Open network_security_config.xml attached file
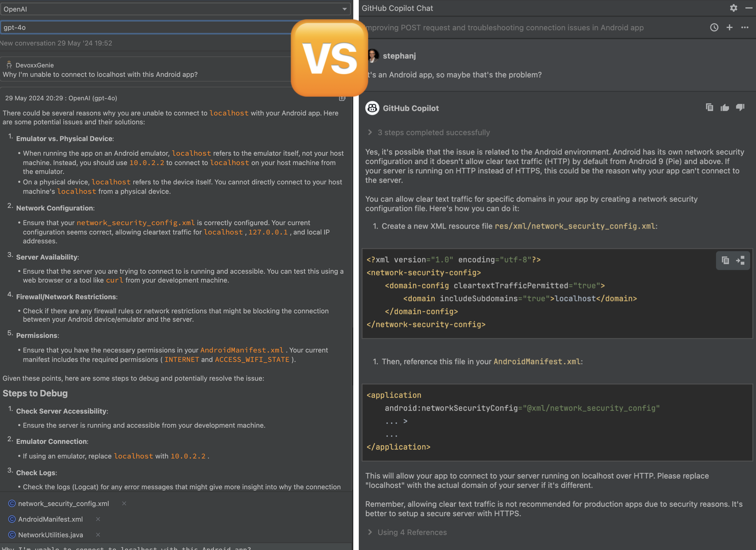Image resolution: width=756 pixels, height=550 pixels. [63, 503]
